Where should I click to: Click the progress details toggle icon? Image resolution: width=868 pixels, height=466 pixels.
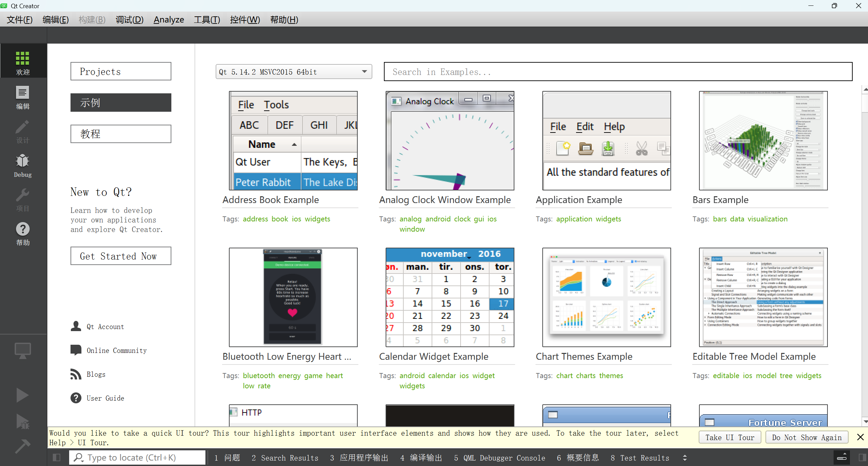coord(841,457)
